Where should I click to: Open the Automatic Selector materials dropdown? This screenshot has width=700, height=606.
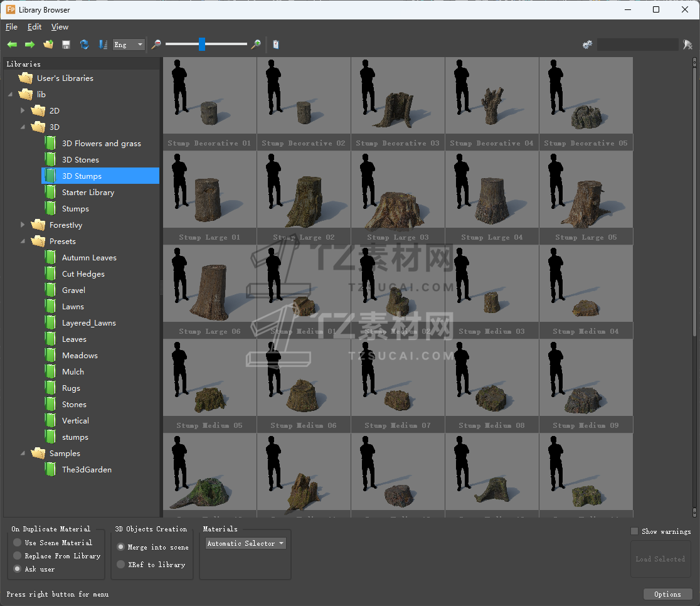[246, 543]
